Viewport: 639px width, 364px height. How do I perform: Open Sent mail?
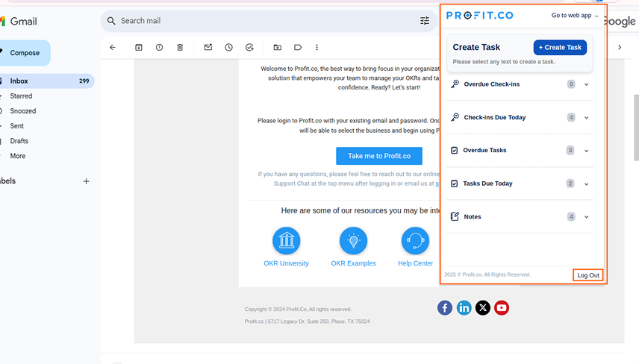click(x=16, y=126)
